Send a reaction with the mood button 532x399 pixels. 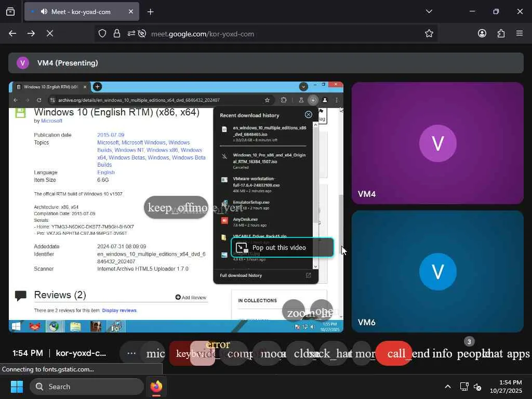[268, 353]
